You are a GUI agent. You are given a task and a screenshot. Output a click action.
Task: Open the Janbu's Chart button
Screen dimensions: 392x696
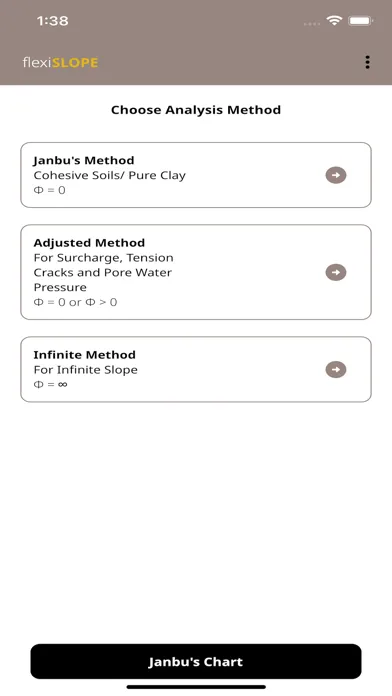[x=196, y=661]
